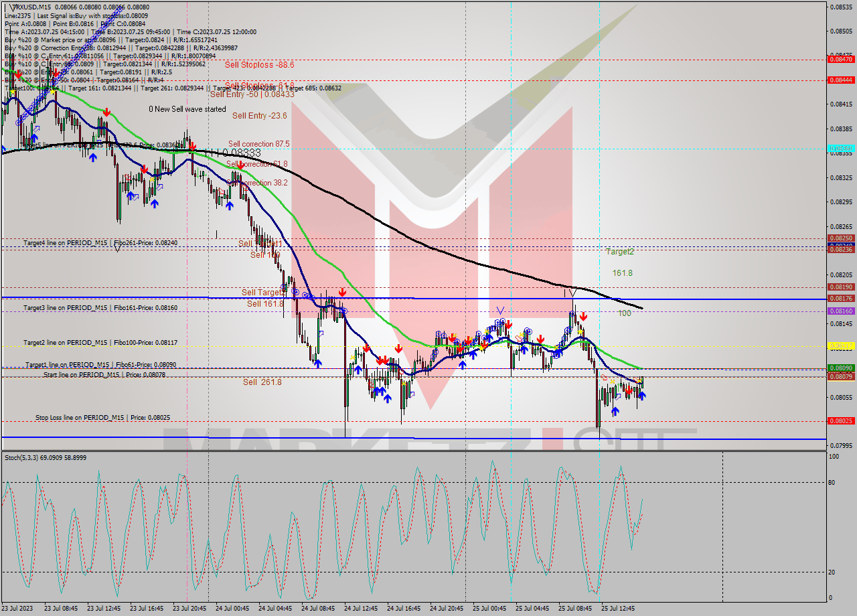The image size is (857, 616).
Task: Click a red down arrow near the chart top left
Action: tap(106, 112)
